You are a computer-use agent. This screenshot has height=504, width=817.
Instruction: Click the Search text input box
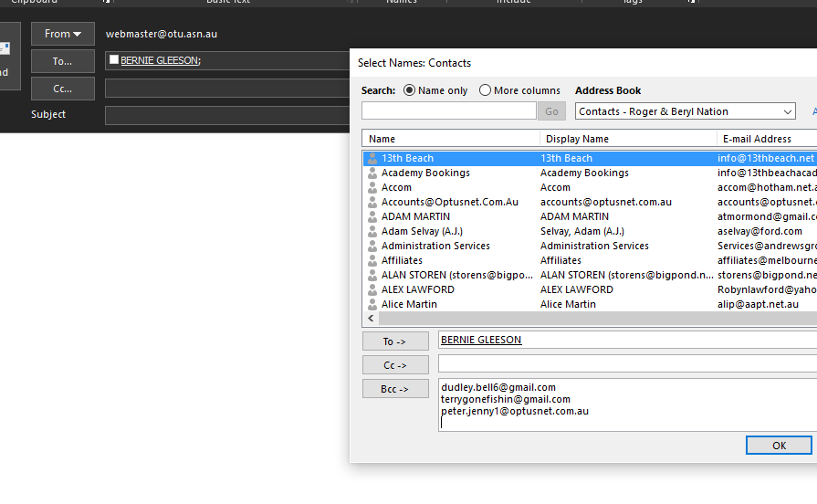coord(448,111)
